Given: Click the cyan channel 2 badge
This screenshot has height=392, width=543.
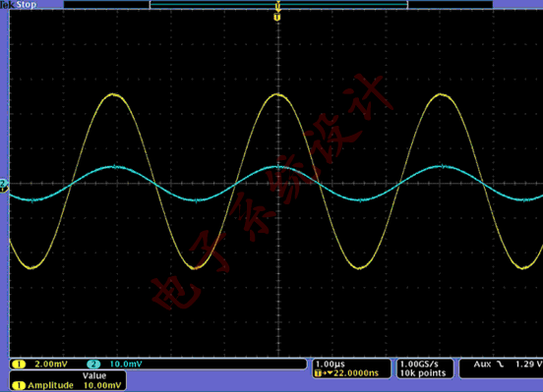Looking at the screenshot, I should pos(93,364).
